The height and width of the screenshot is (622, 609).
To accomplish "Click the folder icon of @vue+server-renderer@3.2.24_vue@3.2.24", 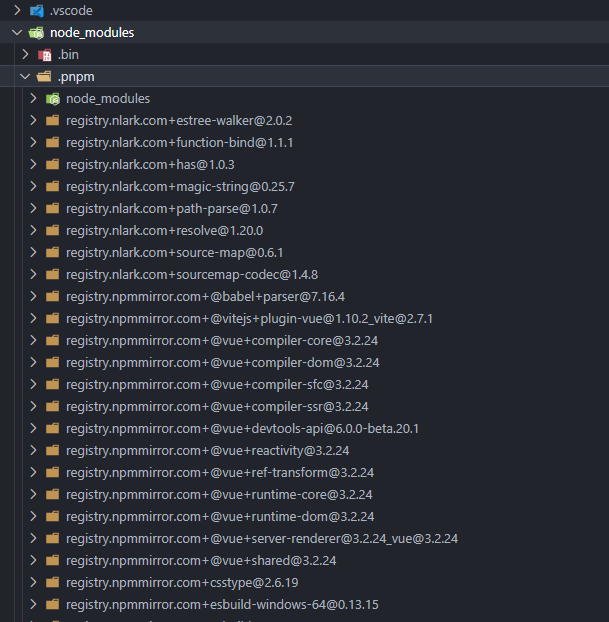I will 52,539.
